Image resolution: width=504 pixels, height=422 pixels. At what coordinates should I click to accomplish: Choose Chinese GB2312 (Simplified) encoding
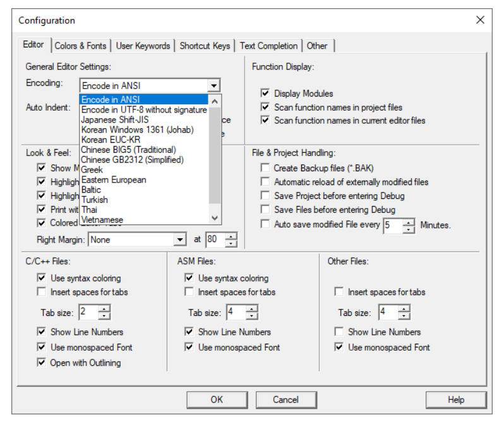133,160
